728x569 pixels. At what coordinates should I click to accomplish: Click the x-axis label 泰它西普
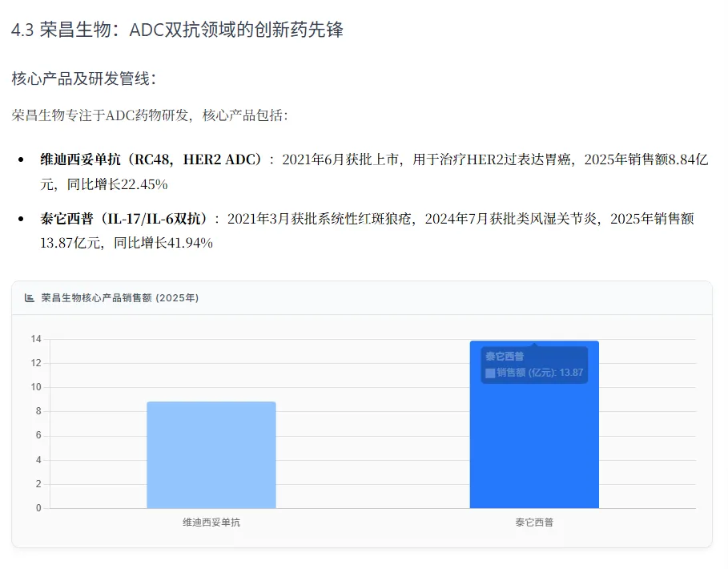pyautogui.click(x=534, y=523)
